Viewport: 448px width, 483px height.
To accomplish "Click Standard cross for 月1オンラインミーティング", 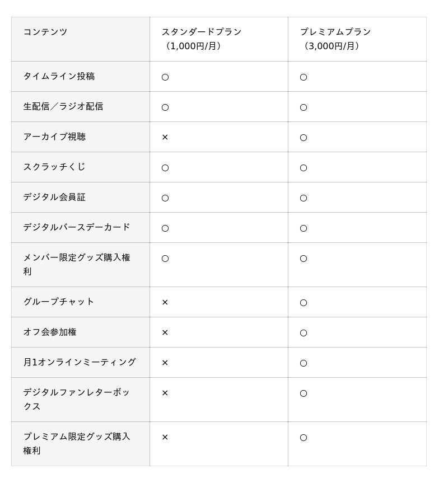I will point(165,363).
